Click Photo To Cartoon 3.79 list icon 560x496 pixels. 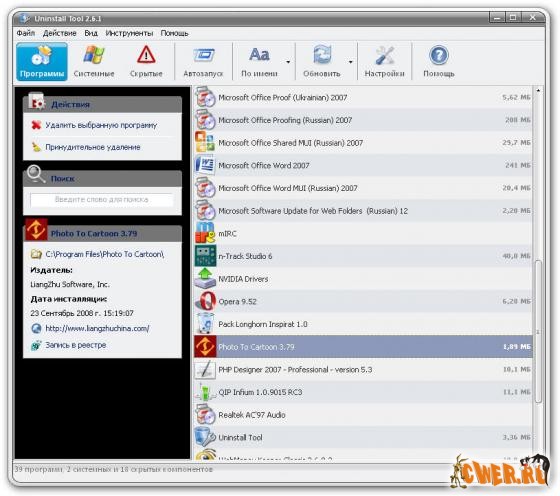point(205,346)
